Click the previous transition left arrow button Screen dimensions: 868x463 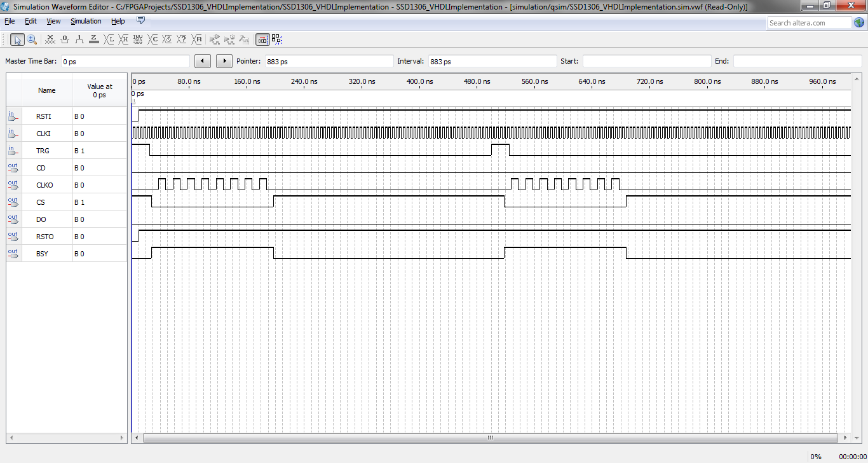coord(202,61)
